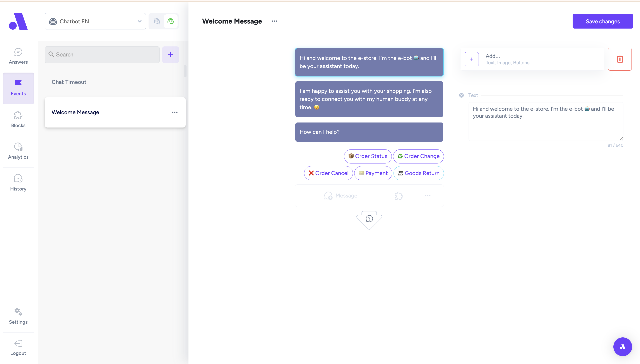Viewport: 640px width, 364px height.
Task: Enable the green online bot toggle
Action: coord(171,21)
